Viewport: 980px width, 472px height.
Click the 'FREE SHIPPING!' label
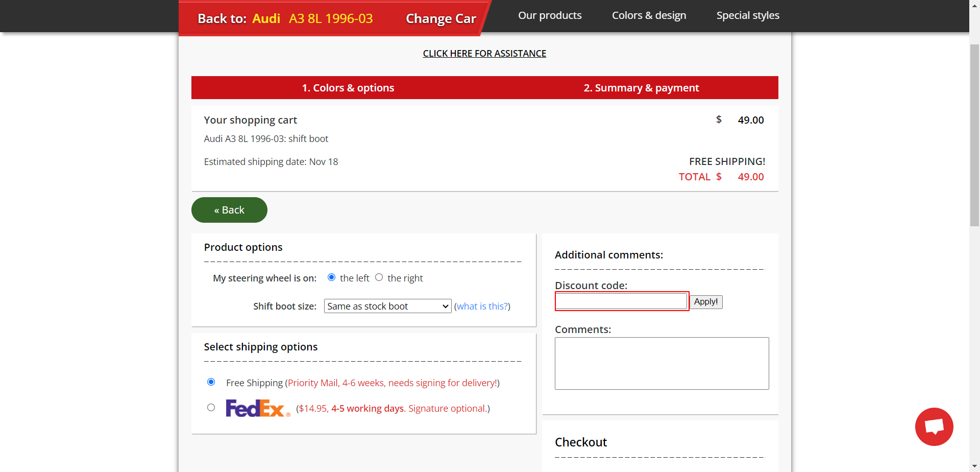click(727, 161)
